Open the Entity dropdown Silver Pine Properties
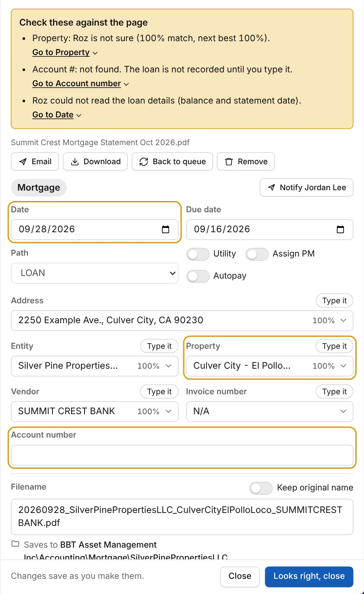The height and width of the screenshot is (594, 364). pyautogui.click(x=94, y=366)
